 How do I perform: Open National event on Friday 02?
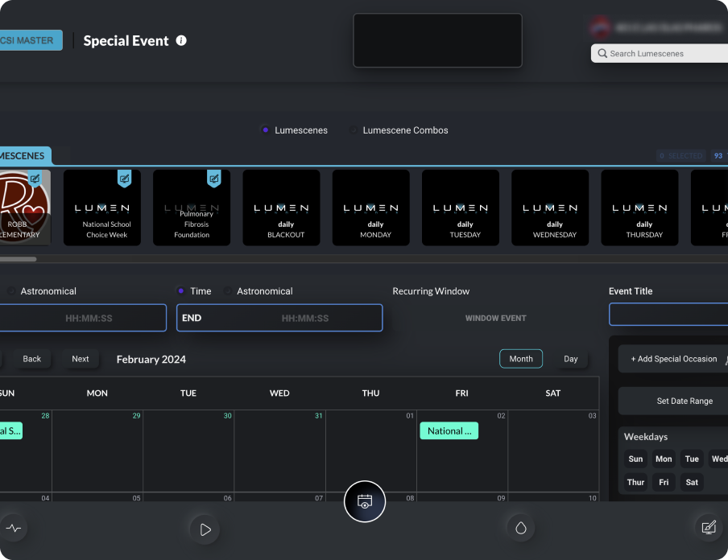pos(449,431)
